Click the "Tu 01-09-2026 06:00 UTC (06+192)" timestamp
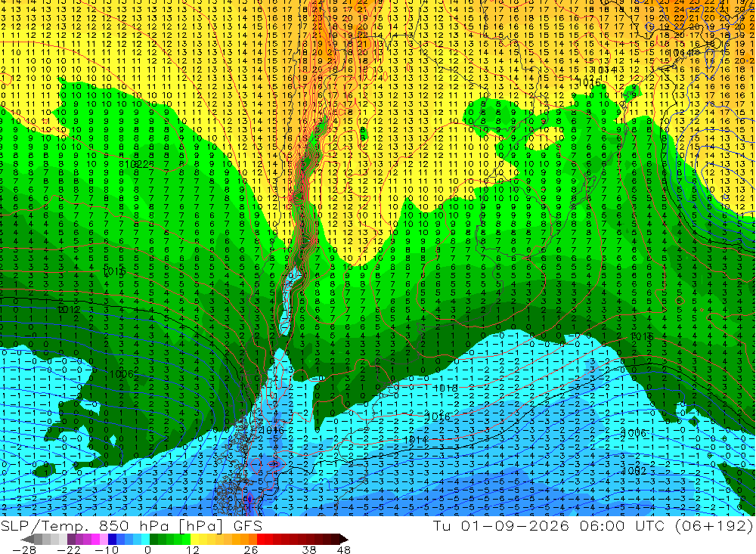This screenshot has height=554, width=756. pos(593,525)
